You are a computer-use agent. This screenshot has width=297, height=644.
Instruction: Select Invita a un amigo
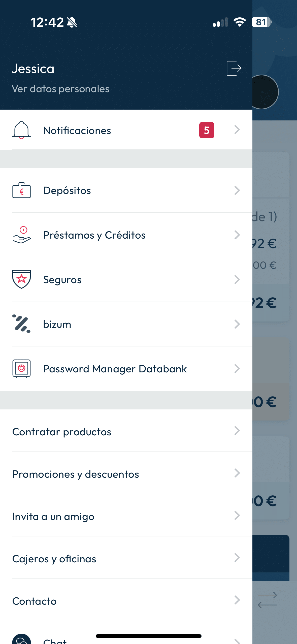point(53,517)
